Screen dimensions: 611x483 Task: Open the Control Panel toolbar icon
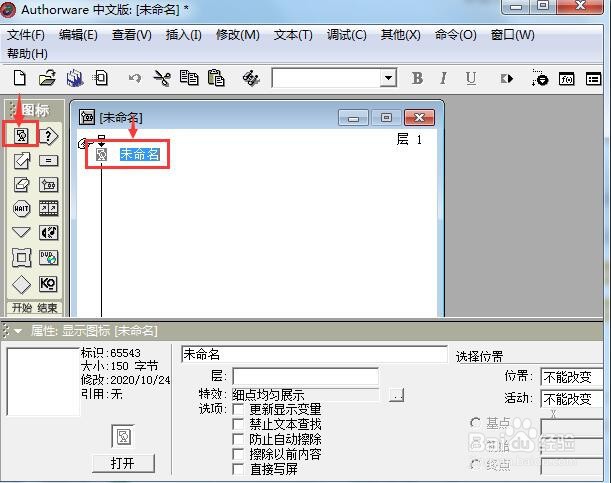(x=540, y=78)
